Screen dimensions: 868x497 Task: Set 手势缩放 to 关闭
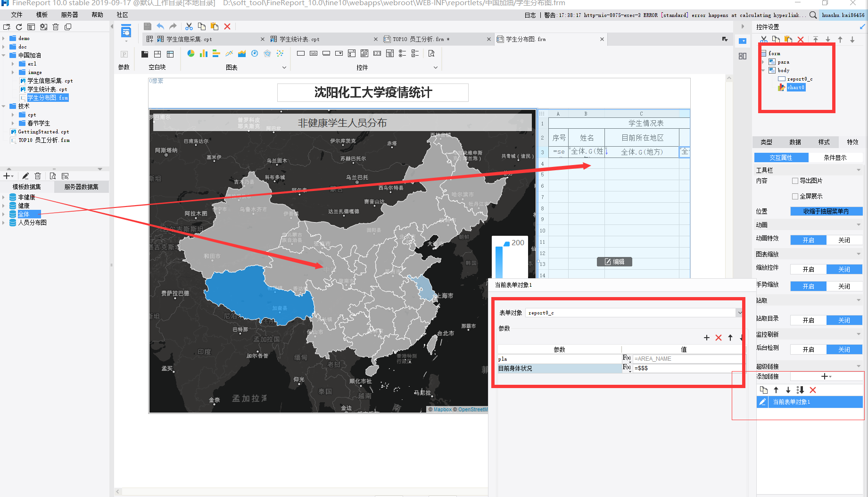[x=844, y=286]
